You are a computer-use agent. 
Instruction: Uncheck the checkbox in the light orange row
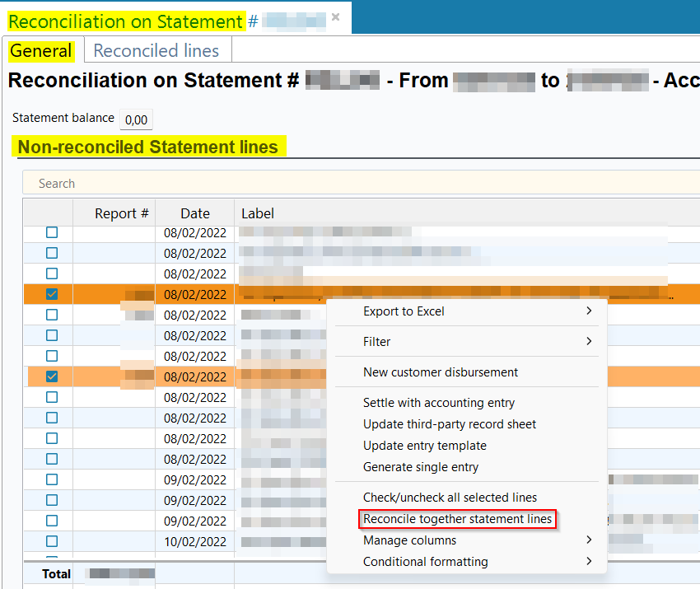pyautogui.click(x=52, y=376)
